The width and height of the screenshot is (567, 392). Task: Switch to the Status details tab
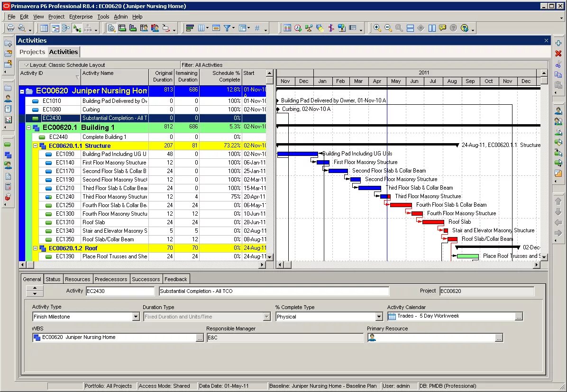[x=53, y=279]
